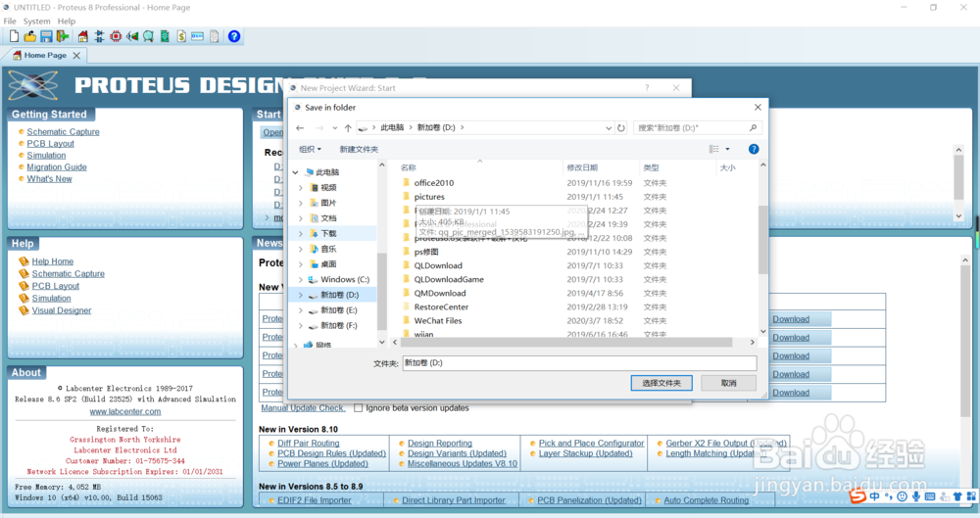The width and height of the screenshot is (980, 518).
Task: Click the Save Project floppy icon
Action: click(46, 36)
